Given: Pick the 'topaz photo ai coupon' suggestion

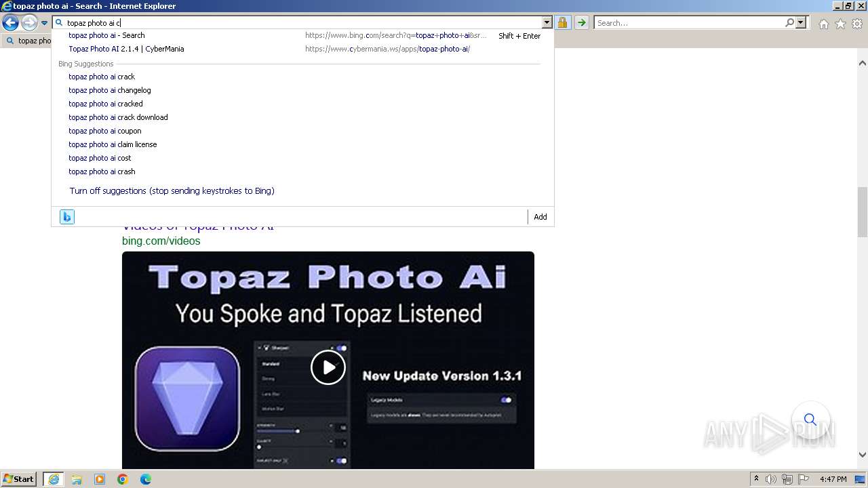Looking at the screenshot, I should click(105, 131).
